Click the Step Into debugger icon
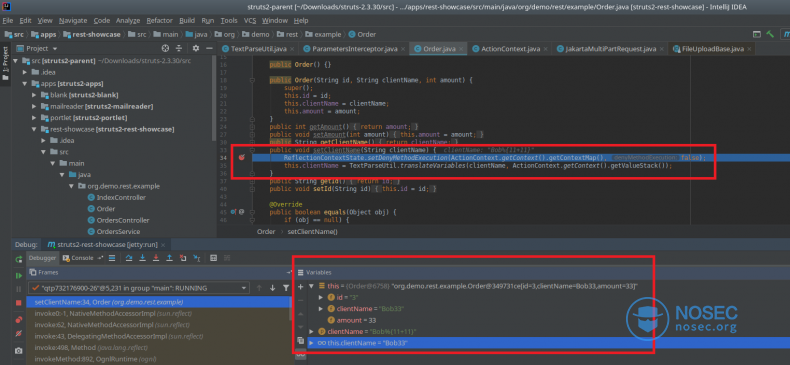The height and width of the screenshot is (365, 790). point(143,258)
